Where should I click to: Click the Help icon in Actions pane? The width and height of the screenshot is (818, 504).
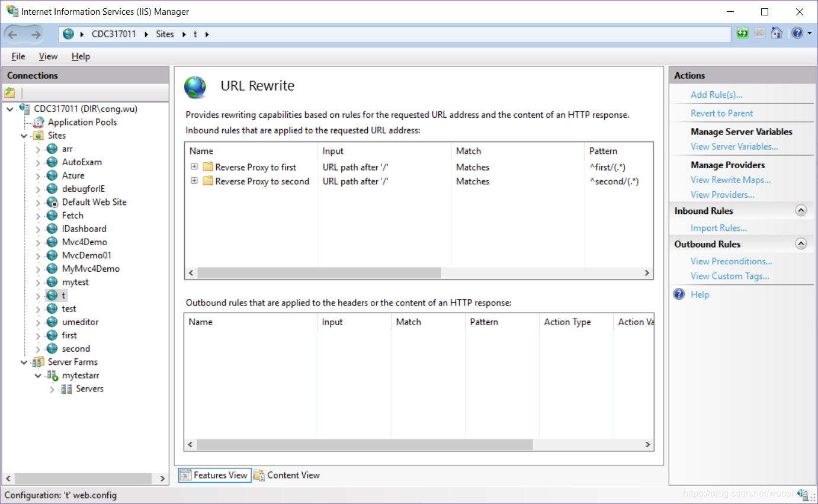click(x=679, y=294)
